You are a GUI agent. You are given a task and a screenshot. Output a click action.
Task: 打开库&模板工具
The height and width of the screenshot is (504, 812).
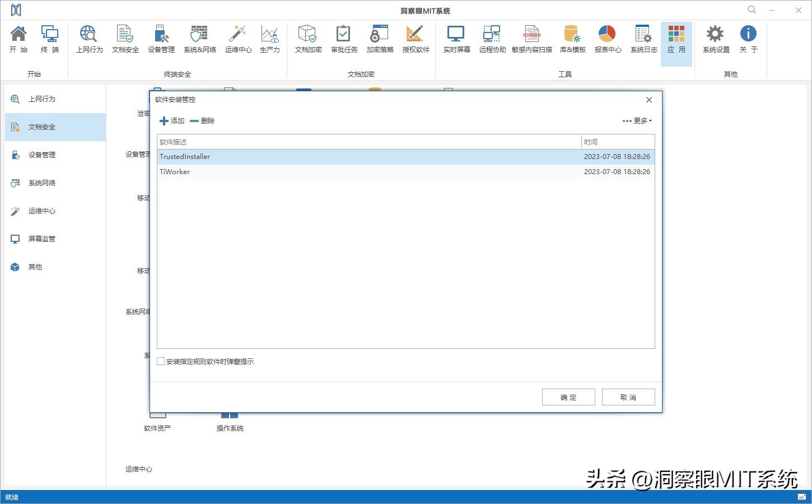(x=572, y=38)
